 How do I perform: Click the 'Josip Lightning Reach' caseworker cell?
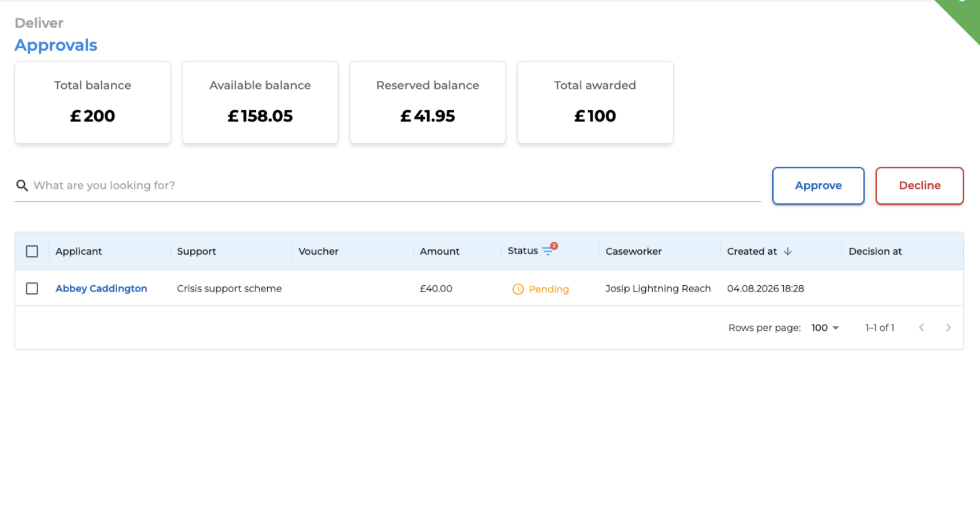pyautogui.click(x=658, y=288)
